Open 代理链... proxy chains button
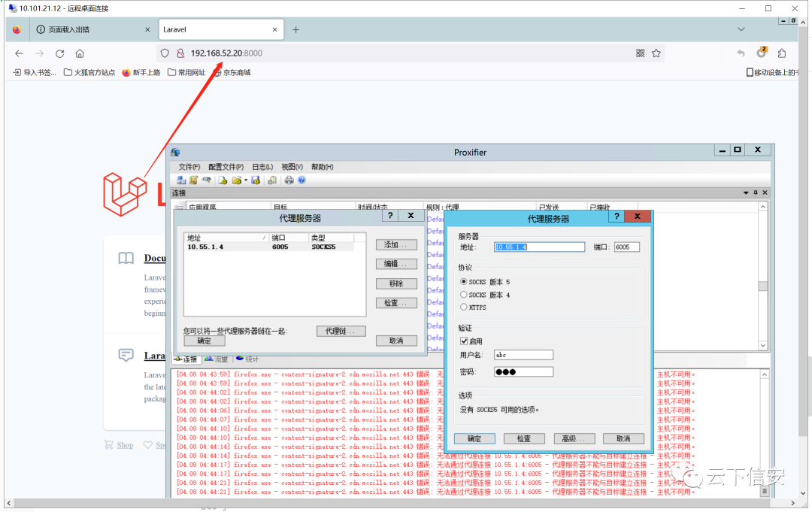Viewport: 812px width, 512px height. (x=341, y=331)
